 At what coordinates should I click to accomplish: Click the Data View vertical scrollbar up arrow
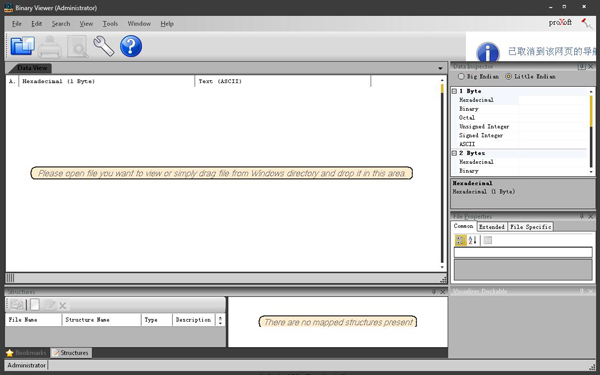tap(442, 80)
